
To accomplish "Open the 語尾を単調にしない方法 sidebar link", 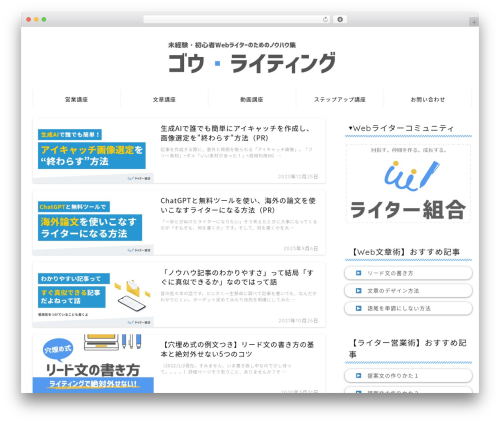I will pos(408,308).
